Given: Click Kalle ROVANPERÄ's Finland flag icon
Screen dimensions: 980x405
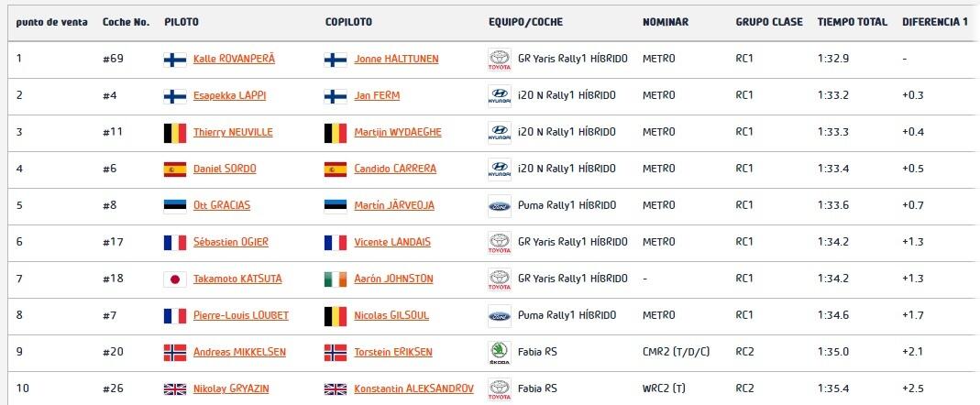Looking at the screenshot, I should pyautogui.click(x=175, y=60).
